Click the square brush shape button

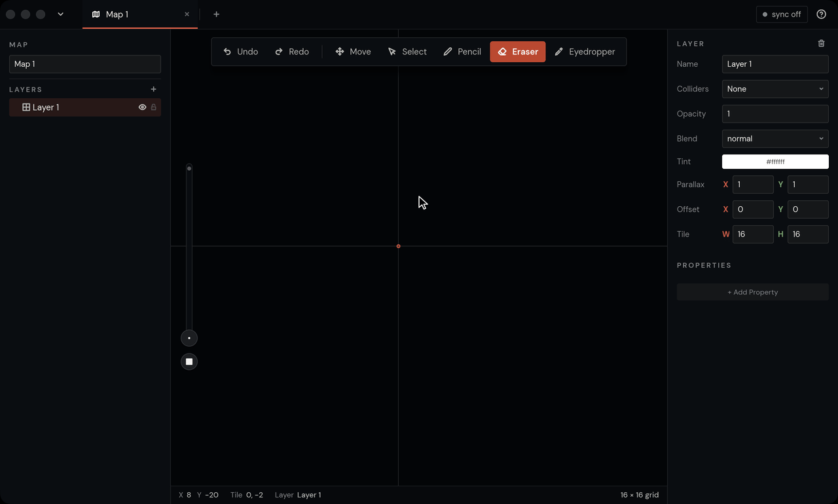(x=189, y=362)
